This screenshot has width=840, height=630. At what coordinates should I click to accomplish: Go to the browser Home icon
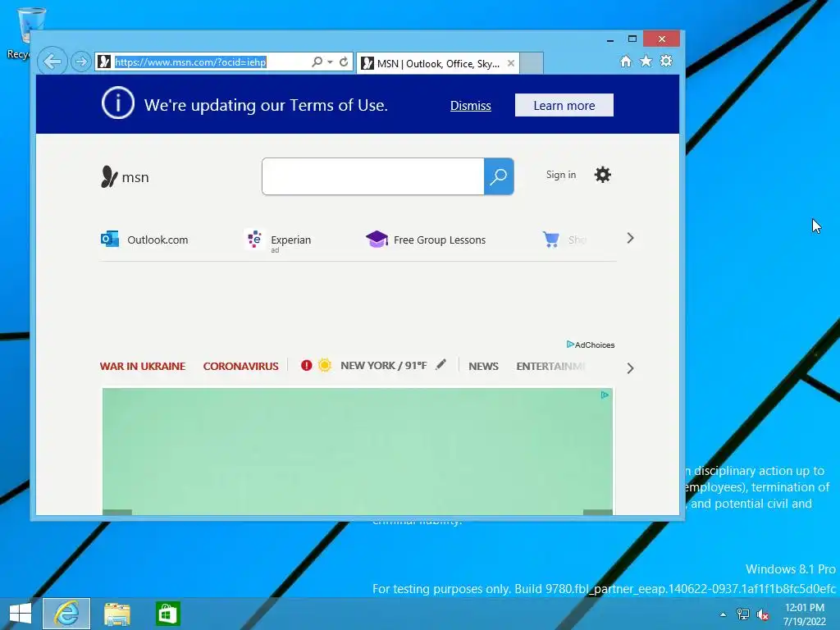[x=626, y=61]
